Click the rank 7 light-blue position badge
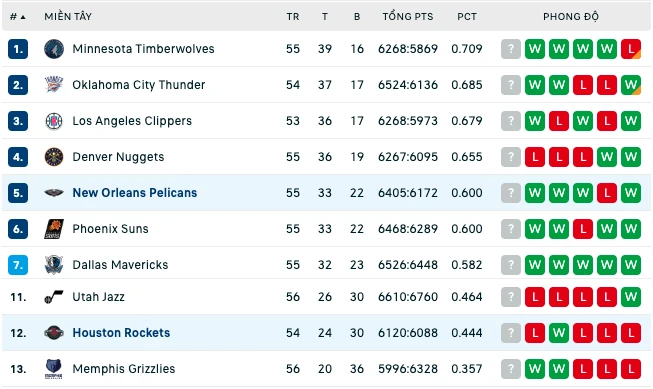 18,265
